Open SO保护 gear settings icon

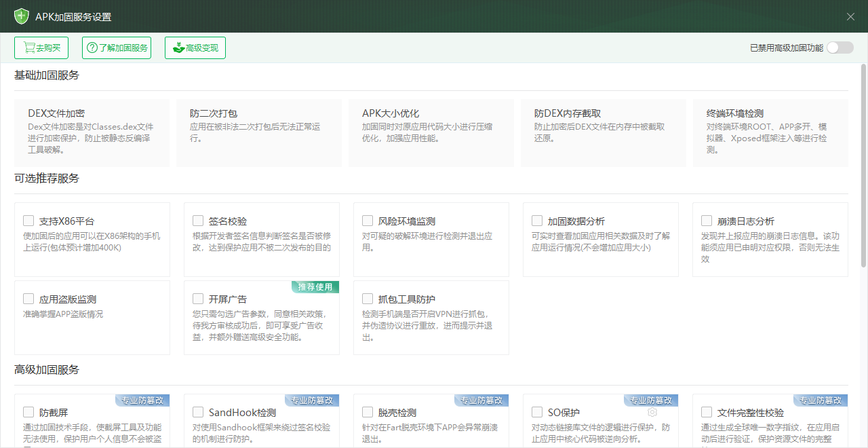pos(652,412)
